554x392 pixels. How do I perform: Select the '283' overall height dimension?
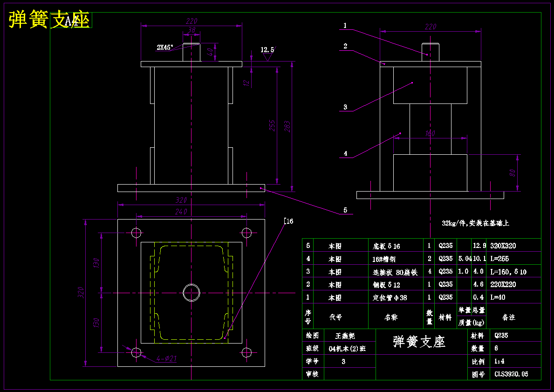[x=287, y=126]
